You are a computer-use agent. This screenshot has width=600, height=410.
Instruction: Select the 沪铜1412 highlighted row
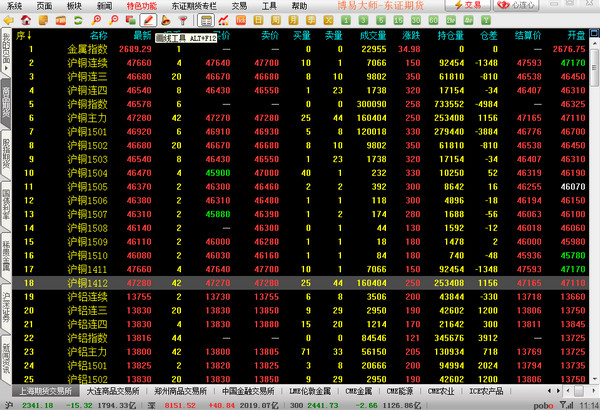(300, 283)
